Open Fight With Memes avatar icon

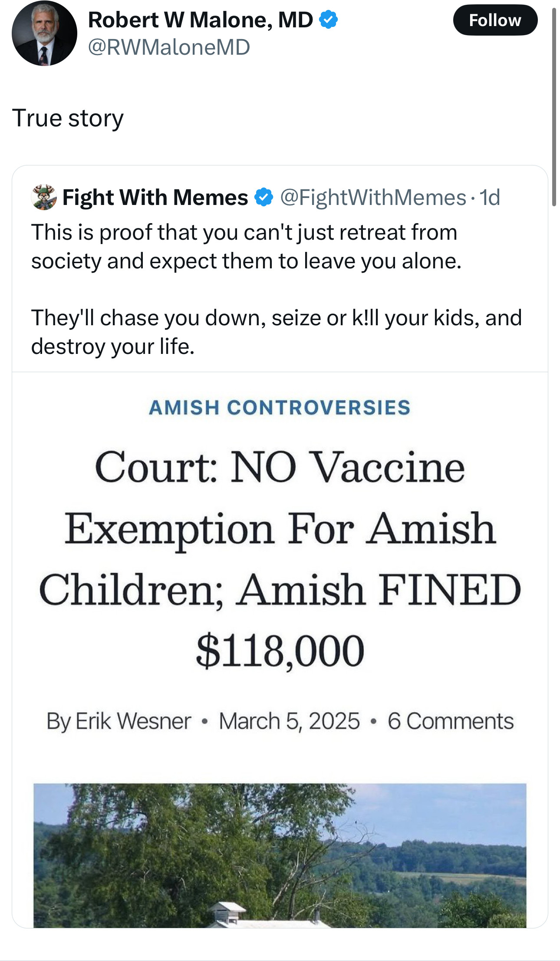coord(44,198)
